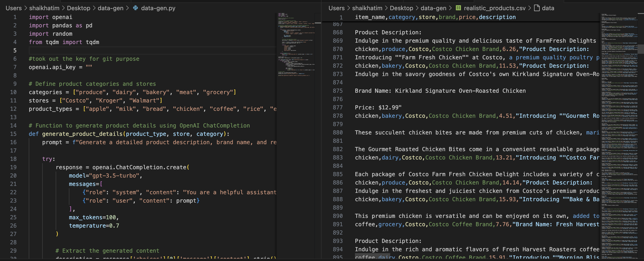Image resolution: width=644 pixels, height=261 pixels.
Task: Expand the data symbol breadcrumb
Action: coord(548,8)
